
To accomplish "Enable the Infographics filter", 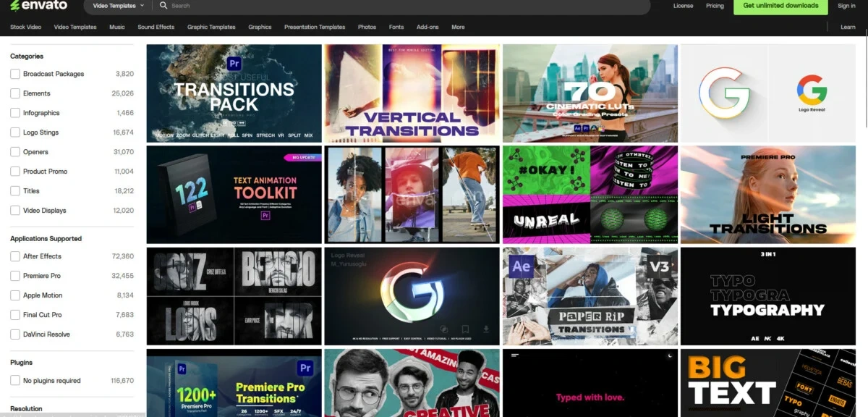I will point(15,113).
